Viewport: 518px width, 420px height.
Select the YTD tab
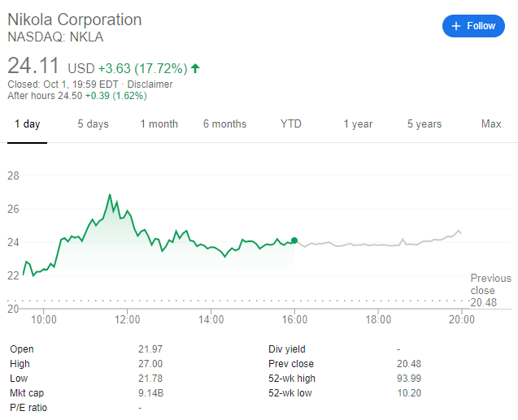click(291, 123)
